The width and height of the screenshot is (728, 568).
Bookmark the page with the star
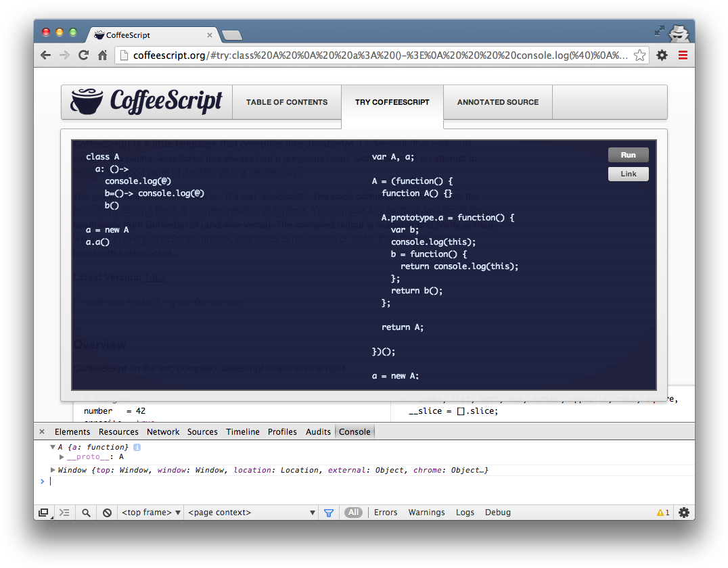point(639,55)
